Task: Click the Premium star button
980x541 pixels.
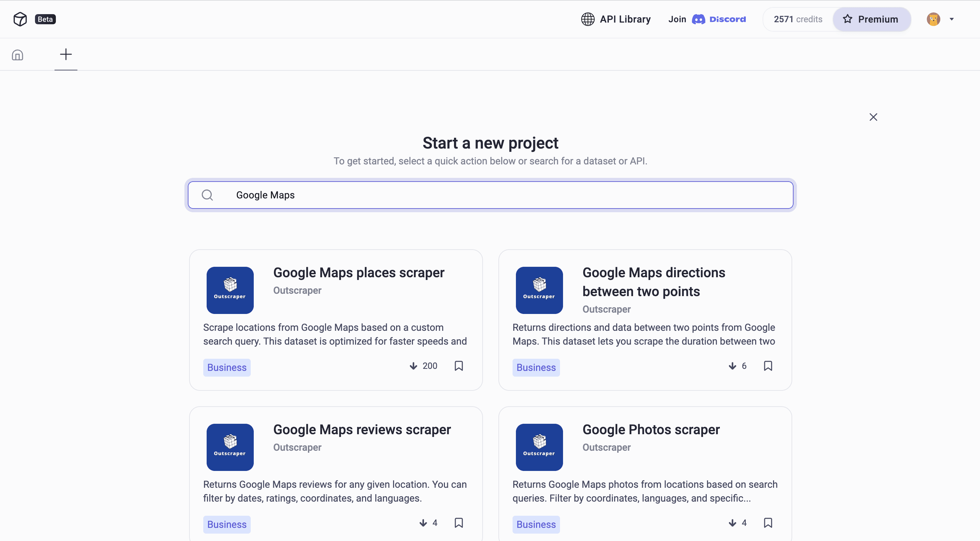Action: pyautogui.click(x=871, y=19)
